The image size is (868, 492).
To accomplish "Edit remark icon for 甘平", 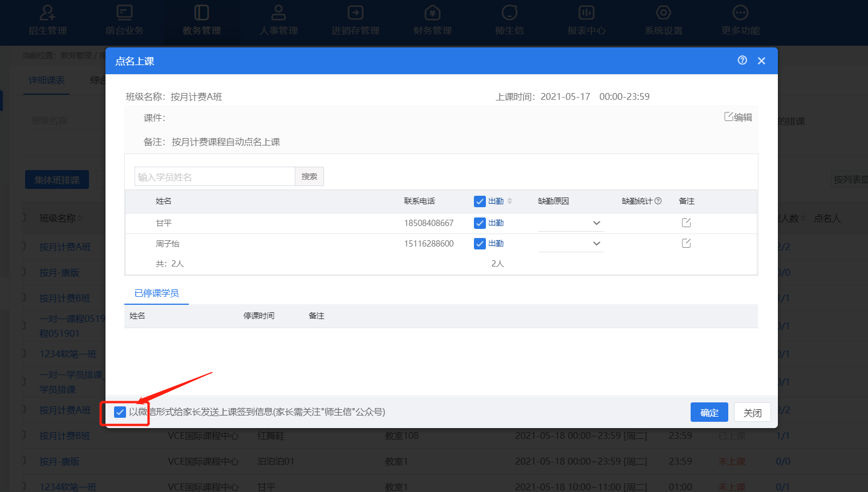I will (686, 223).
